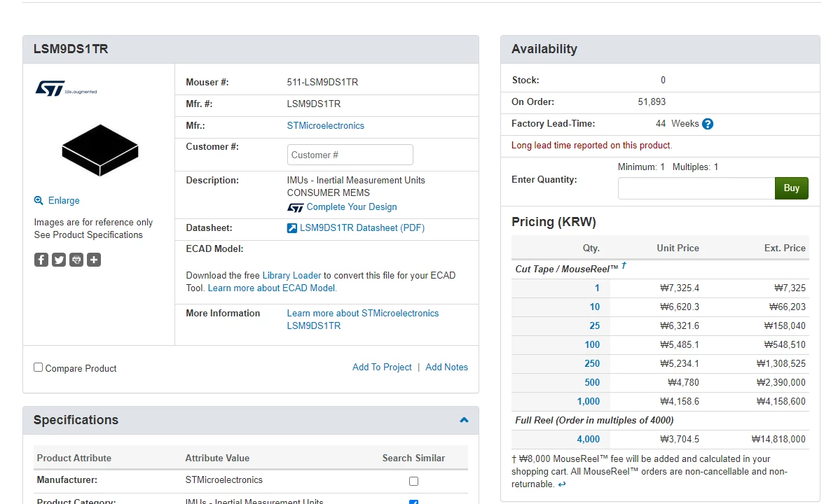Click the Enter Quantity input field
Image resolution: width=838 pixels, height=504 pixels.
coord(696,188)
